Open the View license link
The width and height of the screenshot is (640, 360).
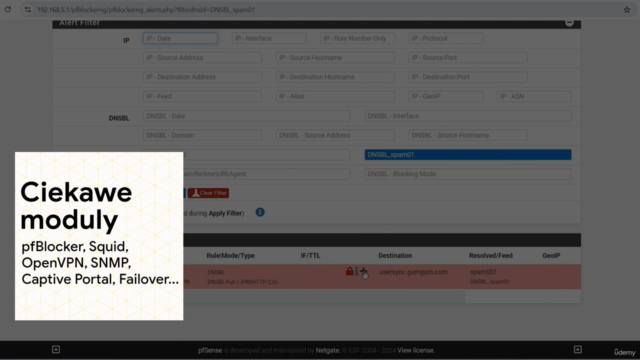pos(416,350)
